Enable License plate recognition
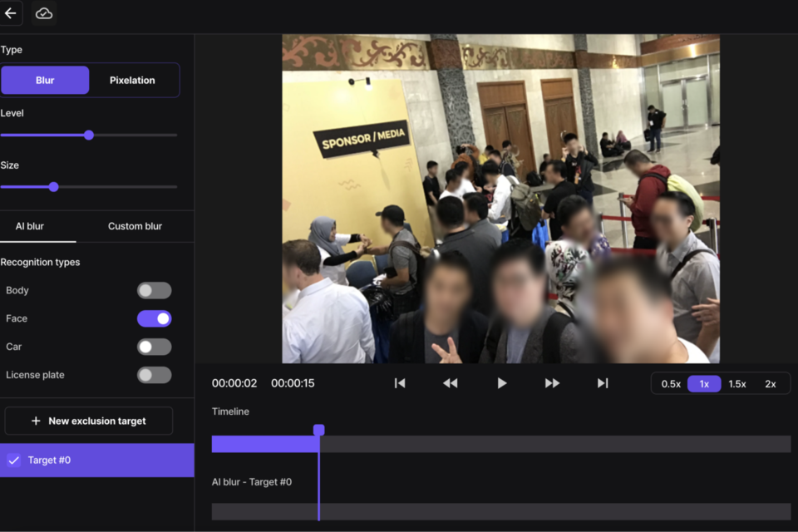Viewport: 798px width, 532px height. coord(154,375)
